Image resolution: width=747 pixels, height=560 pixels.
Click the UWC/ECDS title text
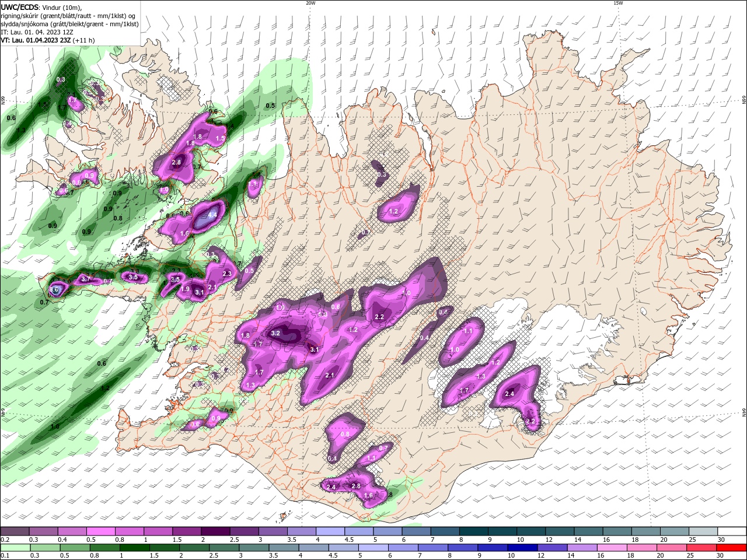point(20,7)
